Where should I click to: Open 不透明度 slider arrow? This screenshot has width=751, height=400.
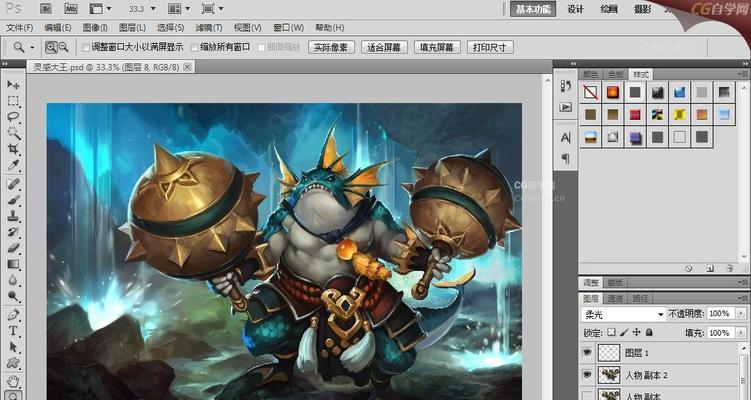click(741, 313)
